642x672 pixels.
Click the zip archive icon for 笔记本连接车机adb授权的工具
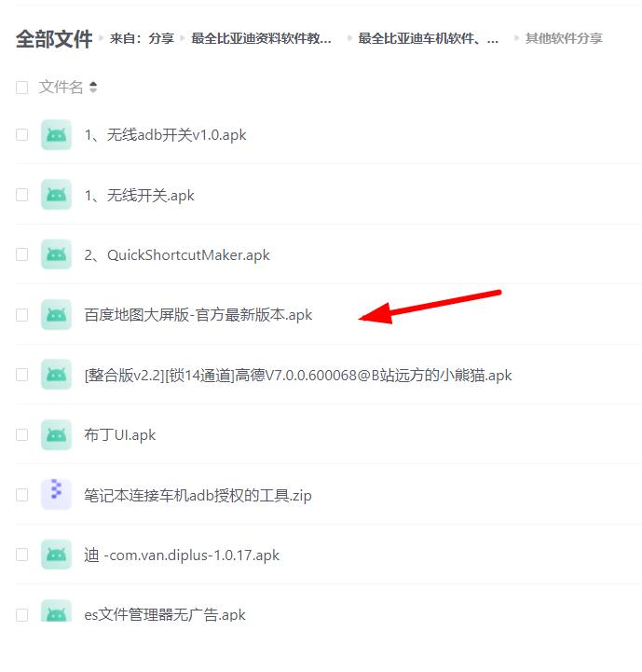[x=56, y=495]
